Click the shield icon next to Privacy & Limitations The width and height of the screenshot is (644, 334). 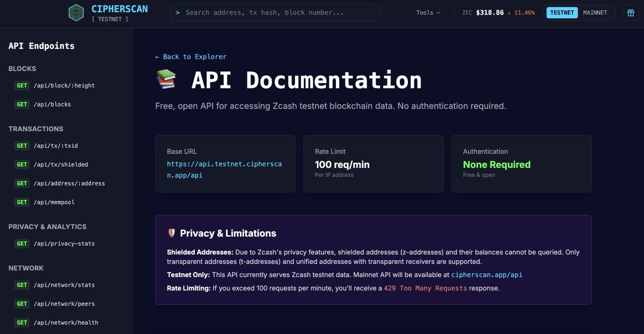point(172,233)
